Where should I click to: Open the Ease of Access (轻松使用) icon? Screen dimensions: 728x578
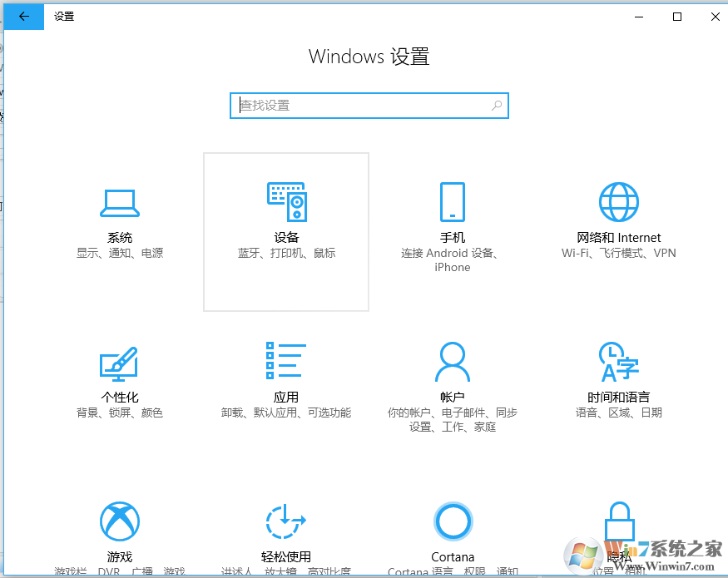pyautogui.click(x=286, y=521)
